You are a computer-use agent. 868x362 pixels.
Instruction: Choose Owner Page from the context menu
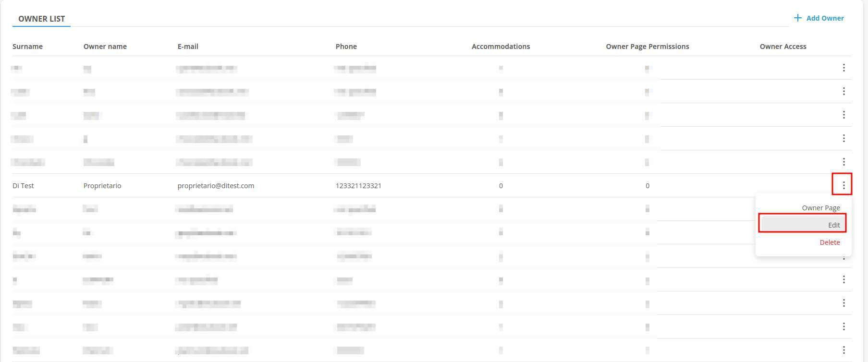point(820,208)
